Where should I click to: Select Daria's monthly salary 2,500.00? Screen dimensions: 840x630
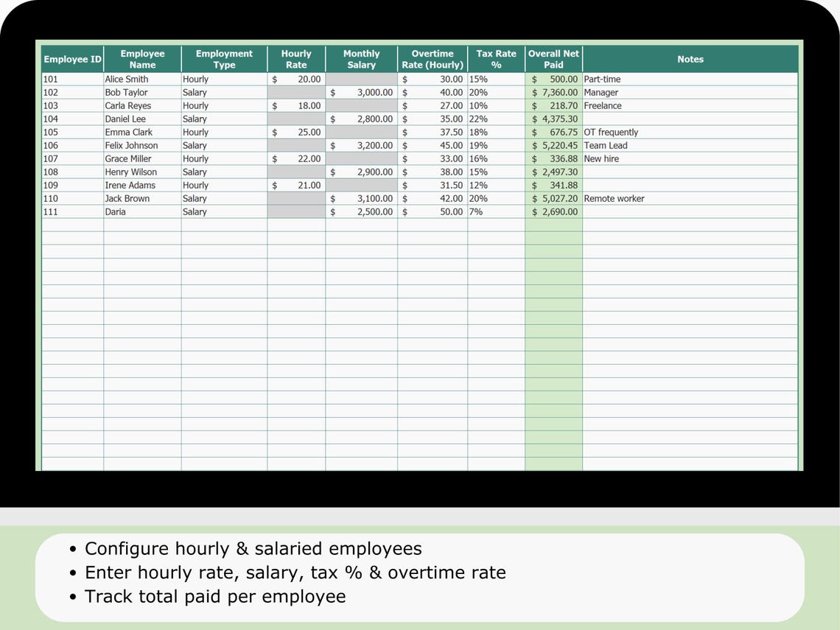click(362, 211)
